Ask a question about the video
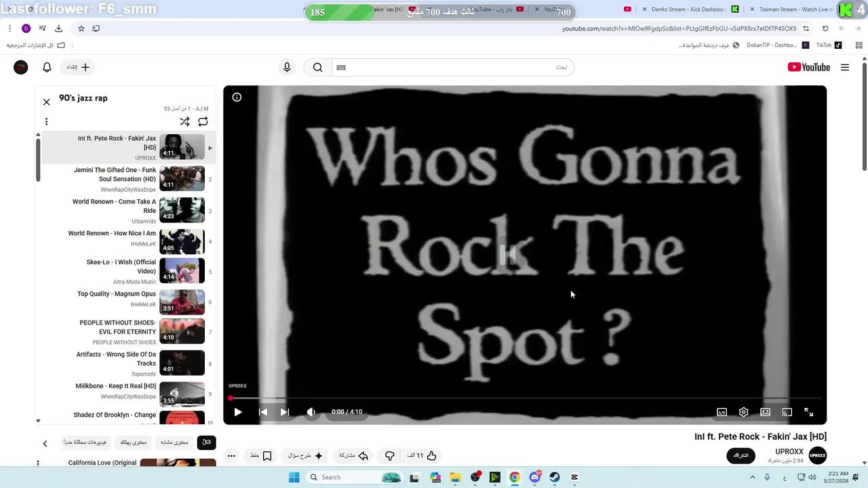868x488 pixels. (x=305, y=455)
